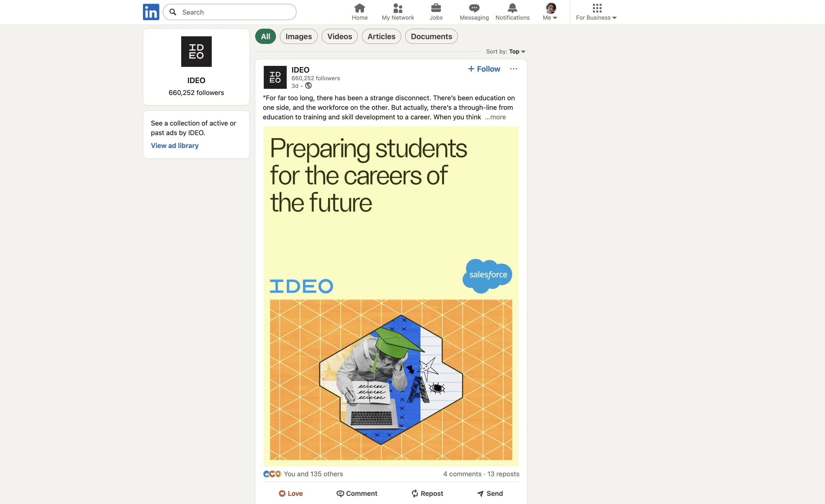Open IDEO company name in sidebar
The image size is (825, 504).
click(x=196, y=80)
